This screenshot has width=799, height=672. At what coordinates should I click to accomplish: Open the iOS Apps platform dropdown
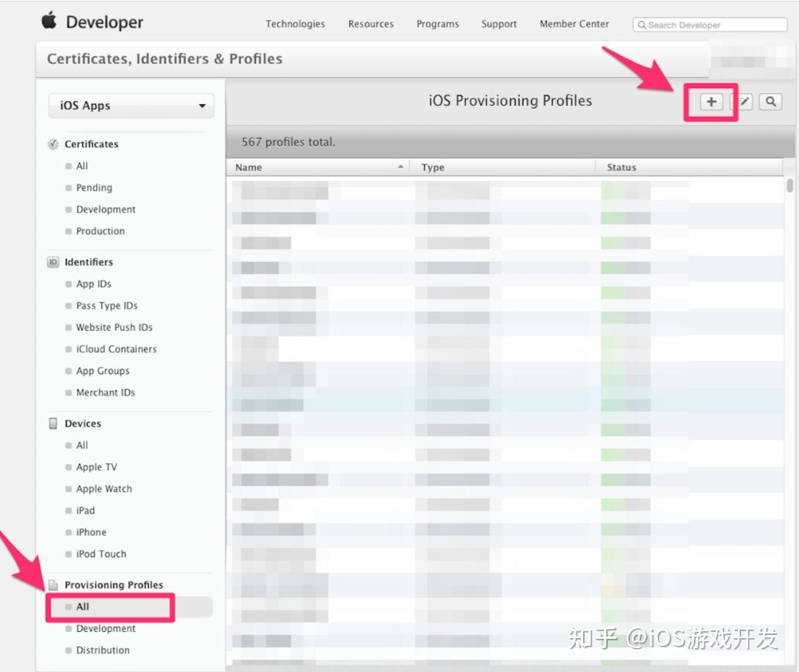point(131,106)
